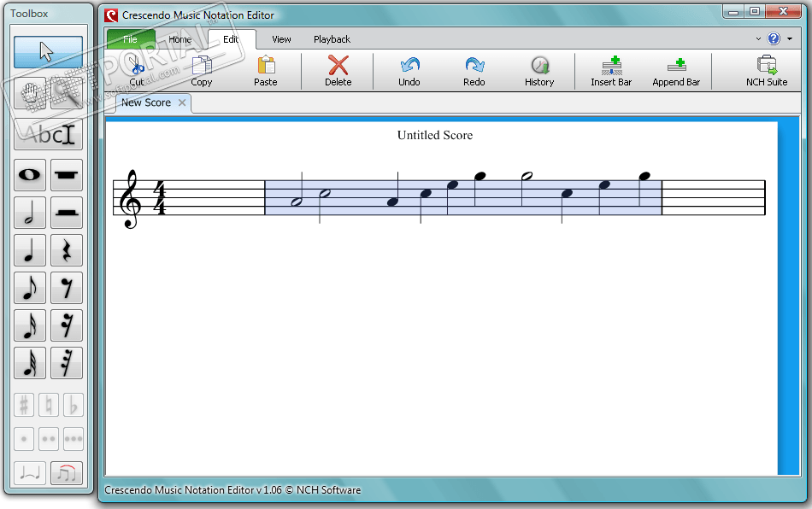The width and height of the screenshot is (812, 509).
Task: Toggle the triple dot duration
Action: click(73, 439)
